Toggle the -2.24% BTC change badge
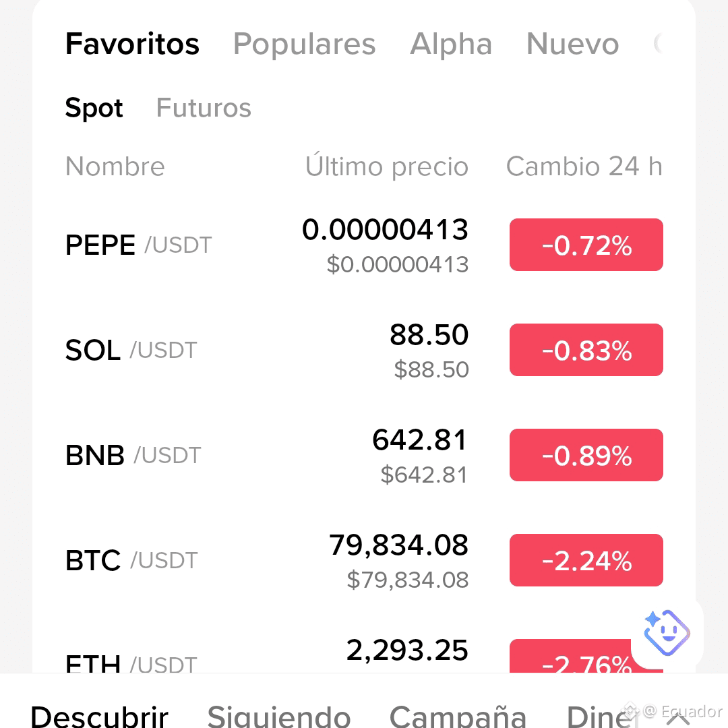 click(x=586, y=560)
